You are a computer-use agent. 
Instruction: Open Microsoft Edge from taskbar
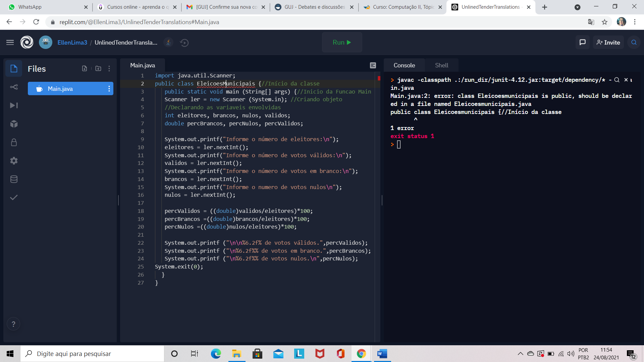click(x=216, y=354)
